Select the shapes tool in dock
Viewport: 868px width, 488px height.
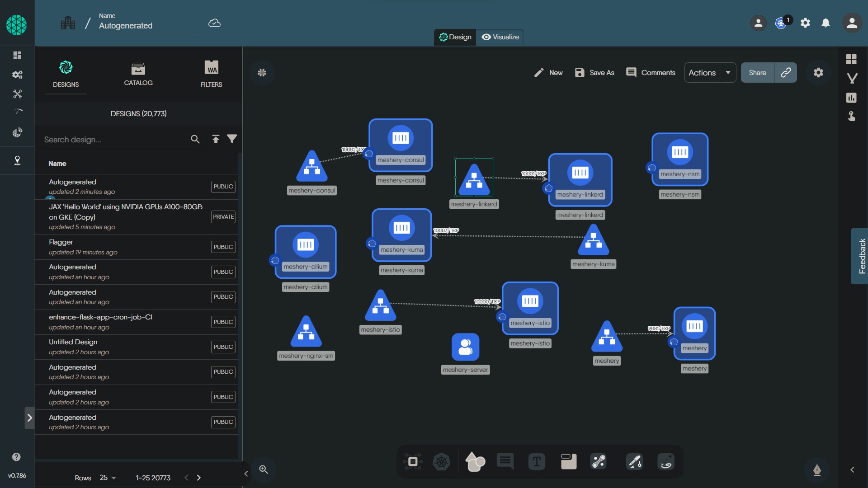(475, 462)
